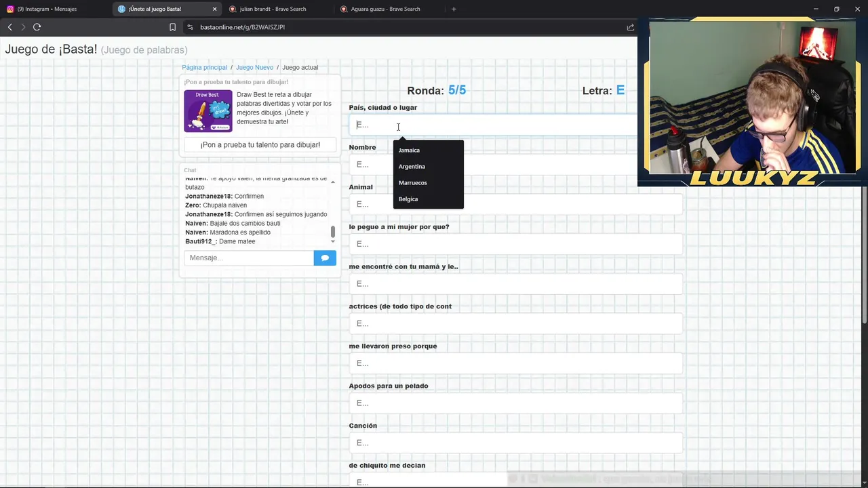Focus the actrices answer field
The height and width of the screenshot is (488, 868).
coord(515,323)
